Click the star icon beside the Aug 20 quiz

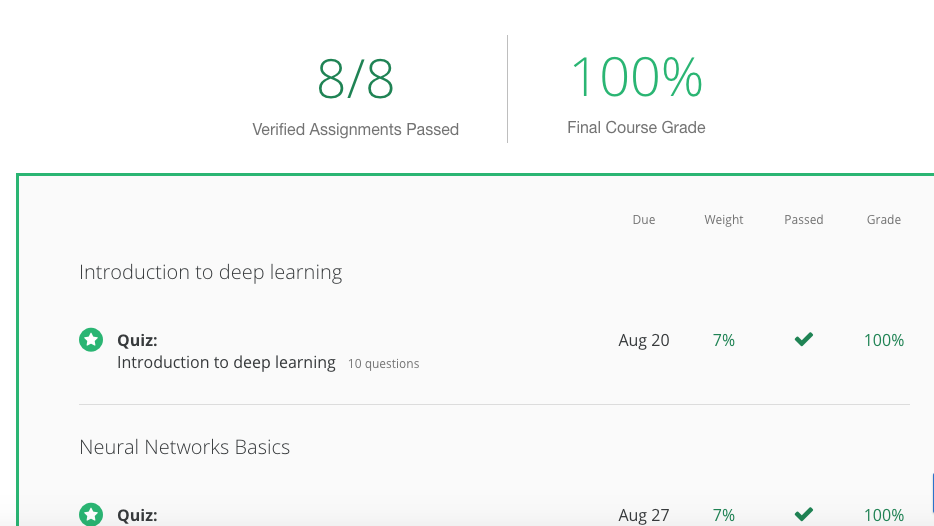pos(91,340)
